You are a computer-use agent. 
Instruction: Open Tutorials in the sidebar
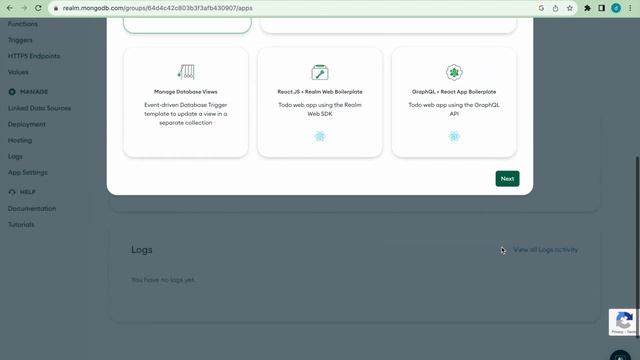[21, 224]
